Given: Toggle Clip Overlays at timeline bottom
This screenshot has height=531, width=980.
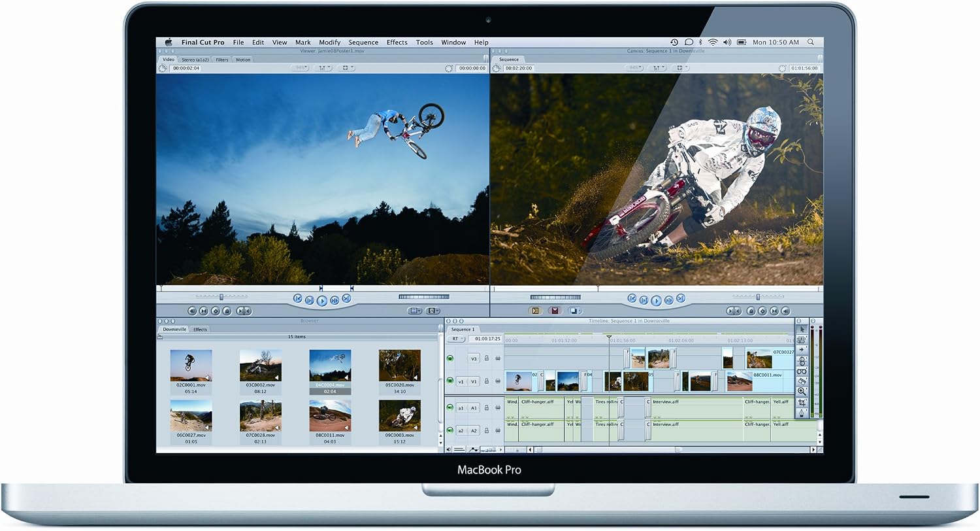Looking at the screenshot, I should [x=473, y=450].
